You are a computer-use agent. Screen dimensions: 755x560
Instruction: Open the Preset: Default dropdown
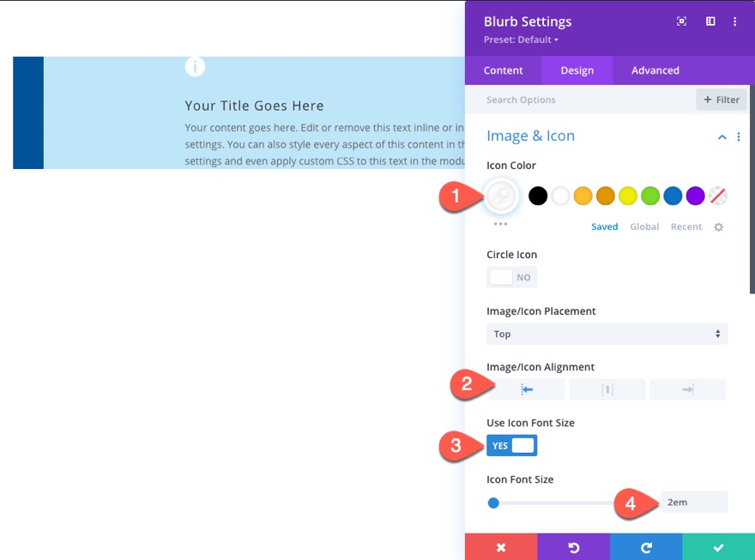pyautogui.click(x=521, y=39)
